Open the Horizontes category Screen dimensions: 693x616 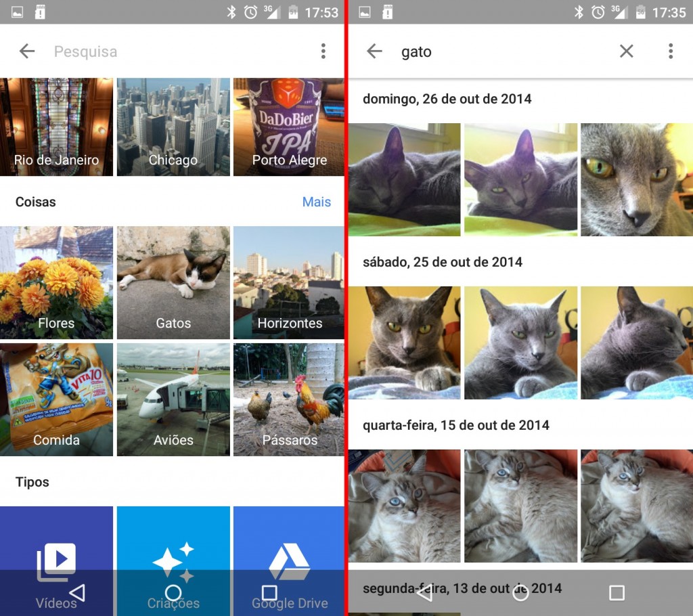[288, 282]
